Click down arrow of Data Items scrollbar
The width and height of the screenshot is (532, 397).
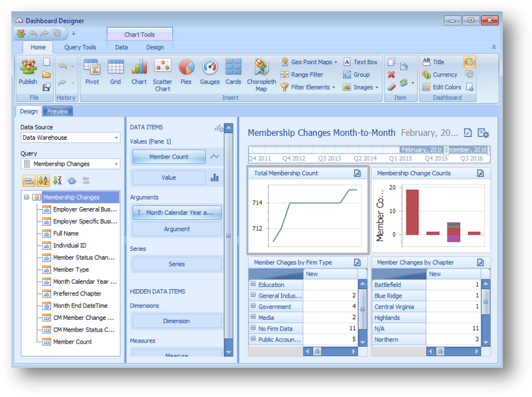pos(229,352)
